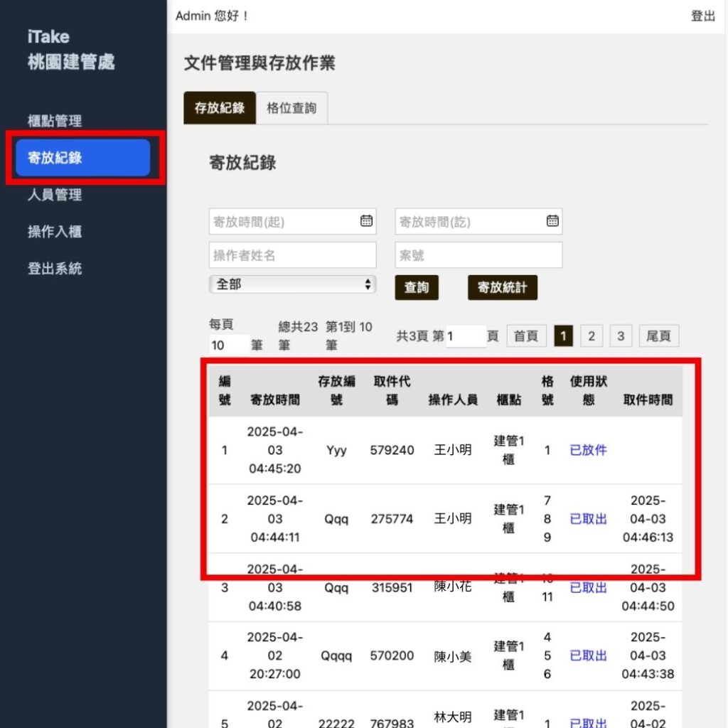
Task: Focus the 案號 input field
Action: tap(478, 255)
